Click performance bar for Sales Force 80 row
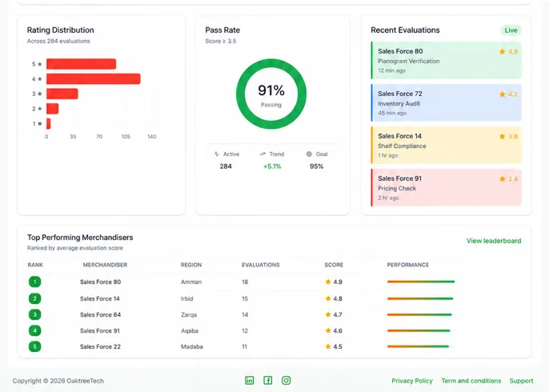Viewport: 549px width, 392px height. 421,282
